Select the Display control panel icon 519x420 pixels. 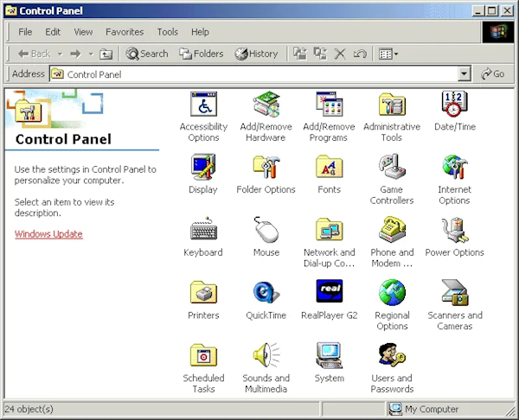(203, 168)
